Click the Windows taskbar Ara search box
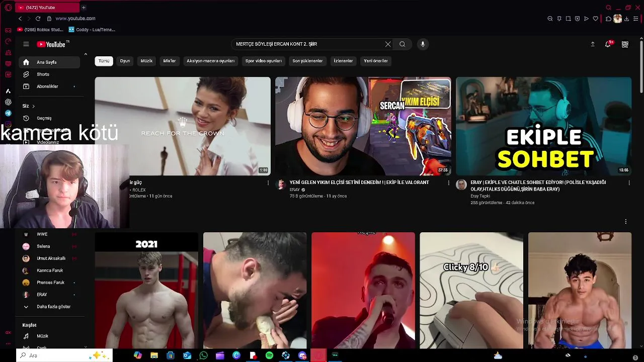The width and height of the screenshot is (644, 362). click(x=64, y=355)
